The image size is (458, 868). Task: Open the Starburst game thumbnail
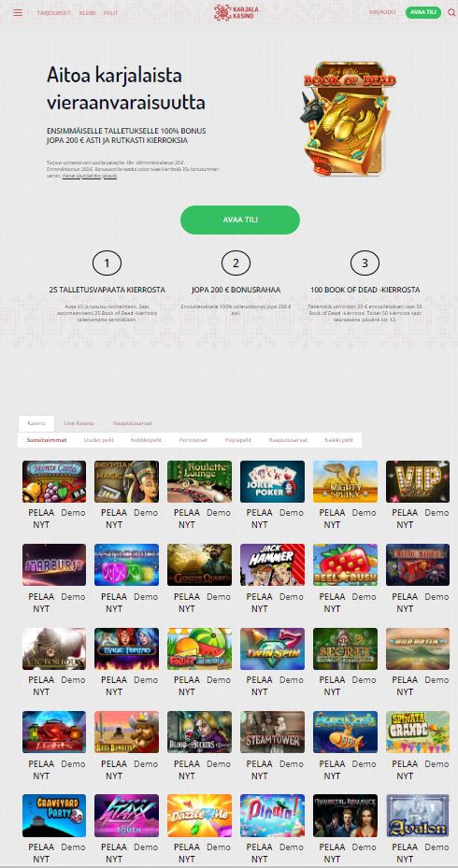(x=54, y=564)
